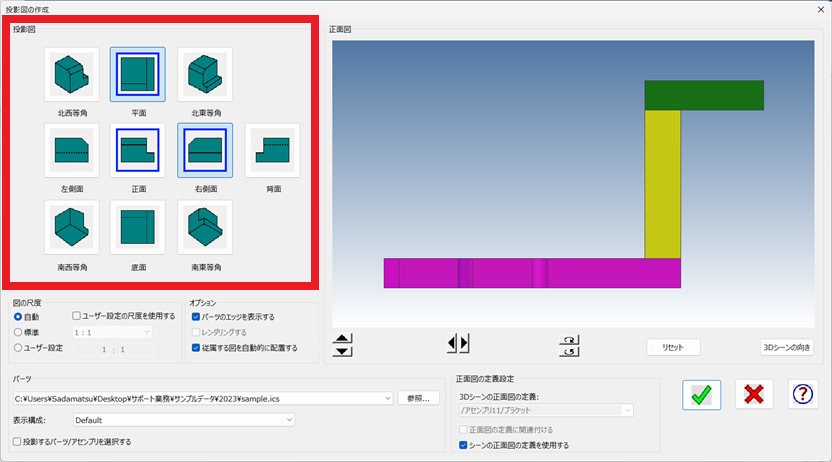Open the 3Dシーンの正面図の定義 dropdown
This screenshot has height=462, width=832.
(x=627, y=410)
